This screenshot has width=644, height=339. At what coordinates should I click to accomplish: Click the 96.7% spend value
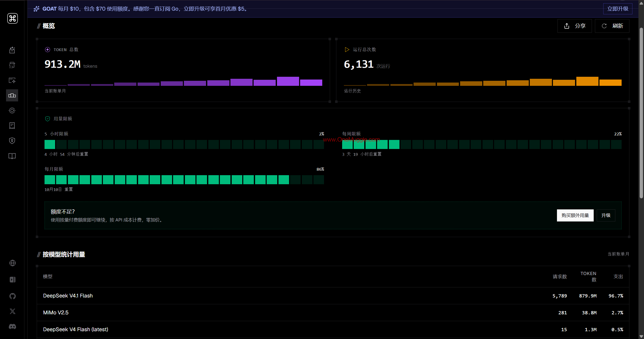coord(616,296)
